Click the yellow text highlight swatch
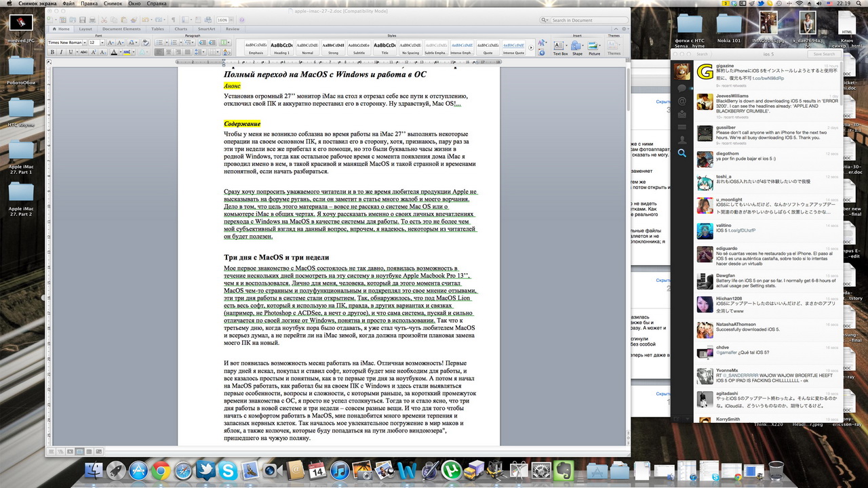The height and width of the screenshot is (488, 868). [x=127, y=52]
